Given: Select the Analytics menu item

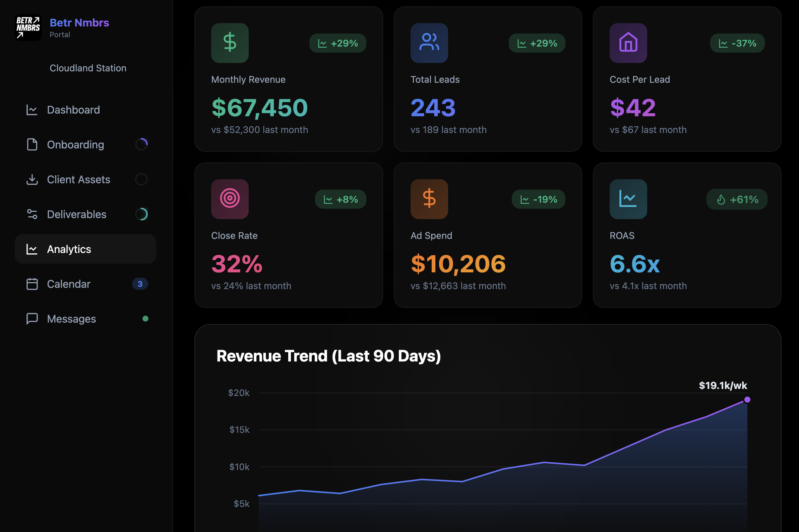Looking at the screenshot, I should click(85, 249).
